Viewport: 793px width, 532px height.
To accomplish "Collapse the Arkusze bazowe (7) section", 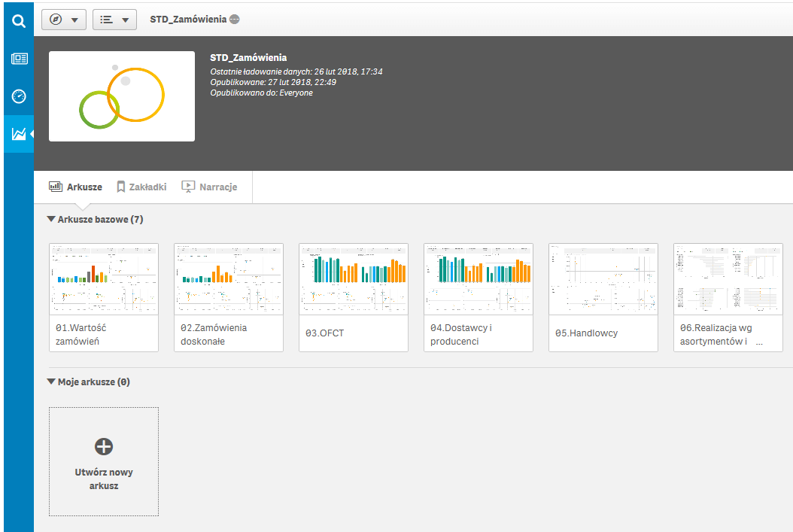I will tap(51, 220).
